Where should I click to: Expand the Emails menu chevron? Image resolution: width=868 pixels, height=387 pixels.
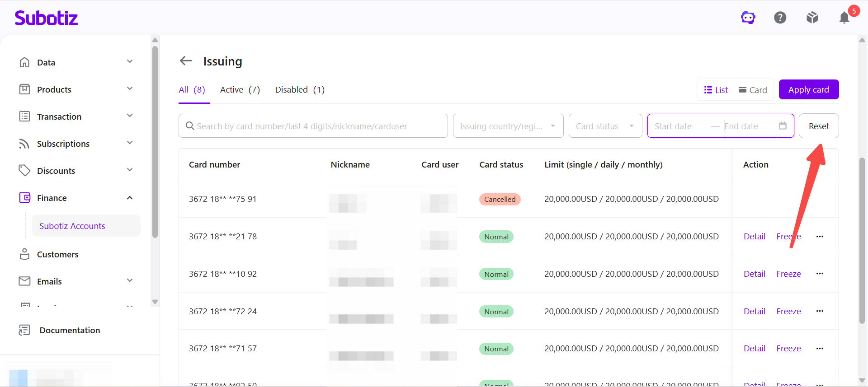(130, 280)
